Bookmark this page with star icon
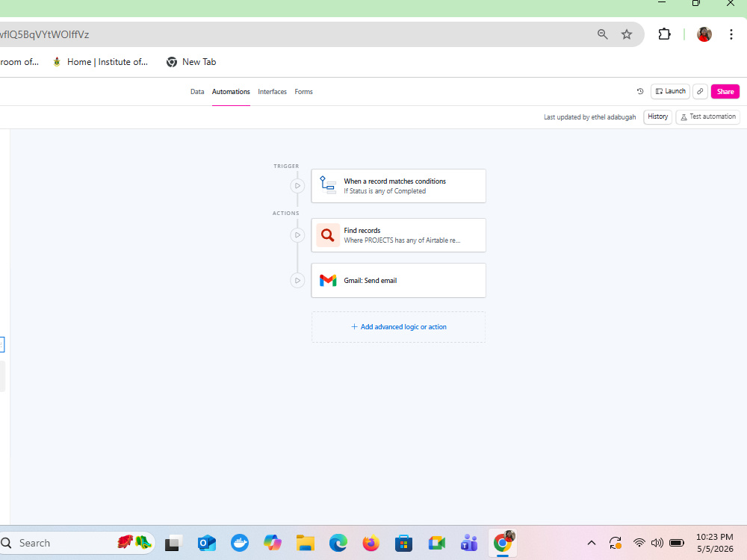The width and height of the screenshot is (747, 560). 627,34
